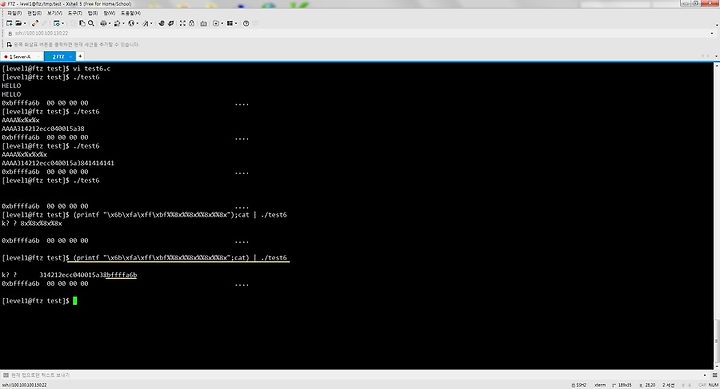Expand the Color scheme dropdown arrow
720x389 pixels.
(123, 23)
